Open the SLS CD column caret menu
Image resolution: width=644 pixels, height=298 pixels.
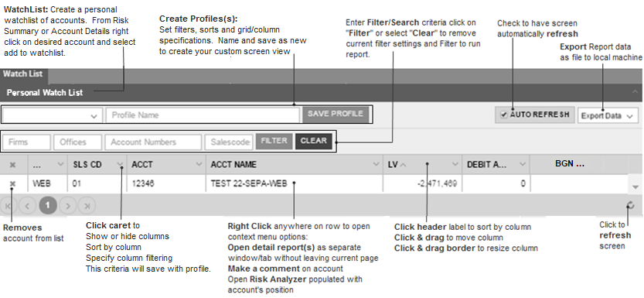click(x=120, y=164)
